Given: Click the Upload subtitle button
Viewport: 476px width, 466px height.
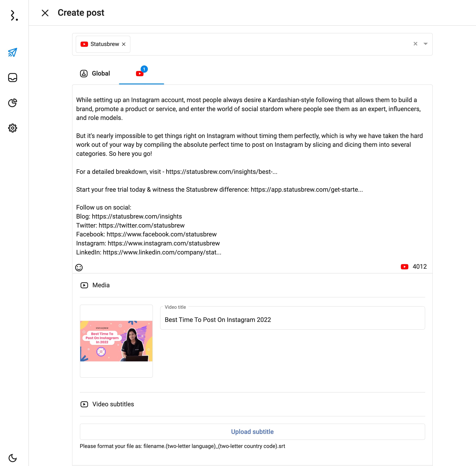Looking at the screenshot, I should coord(252,432).
